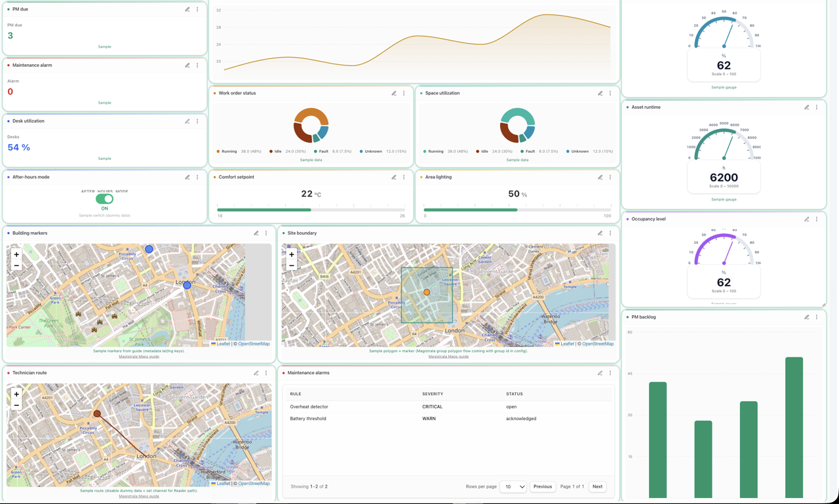Image resolution: width=839 pixels, height=504 pixels.
Task: Adjust the Comfort setpoint slider
Action: point(311,210)
